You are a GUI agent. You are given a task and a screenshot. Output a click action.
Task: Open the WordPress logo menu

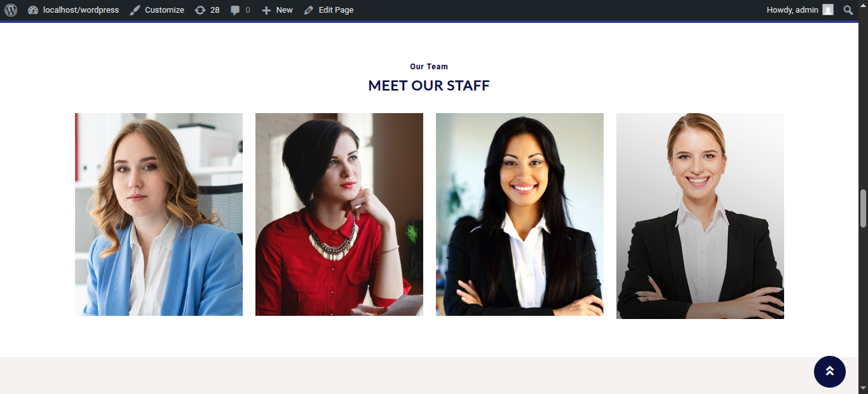(11, 10)
